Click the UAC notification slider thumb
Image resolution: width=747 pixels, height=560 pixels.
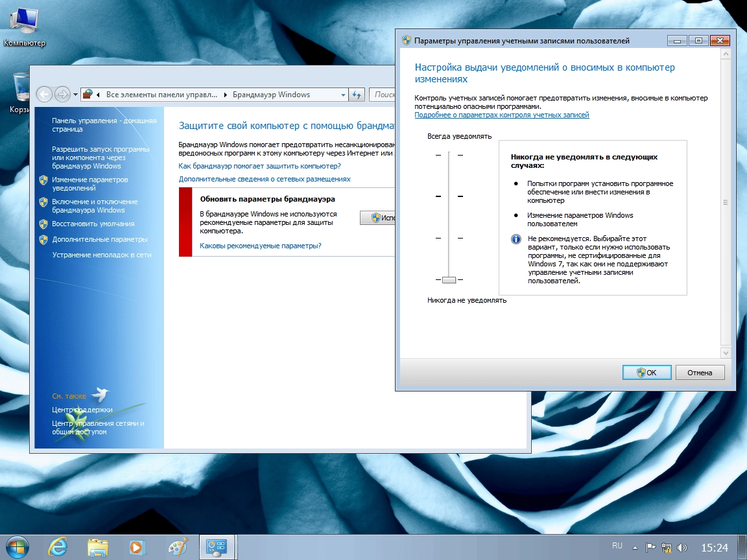(449, 280)
